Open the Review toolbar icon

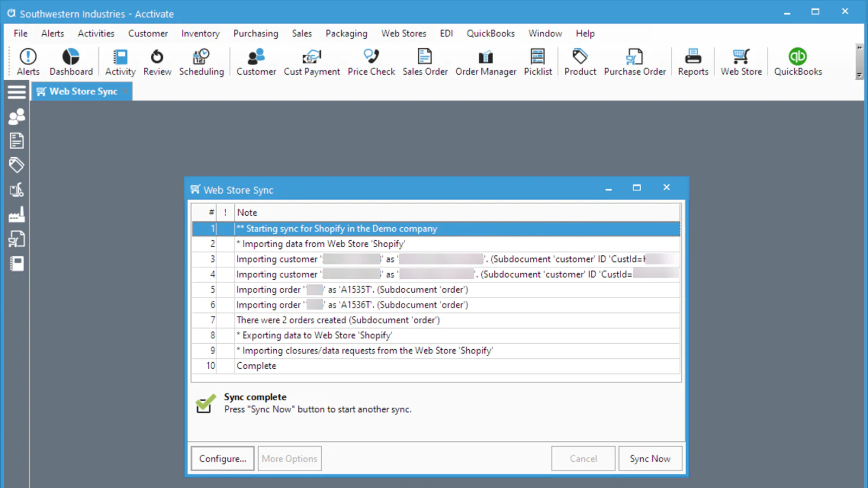[157, 62]
